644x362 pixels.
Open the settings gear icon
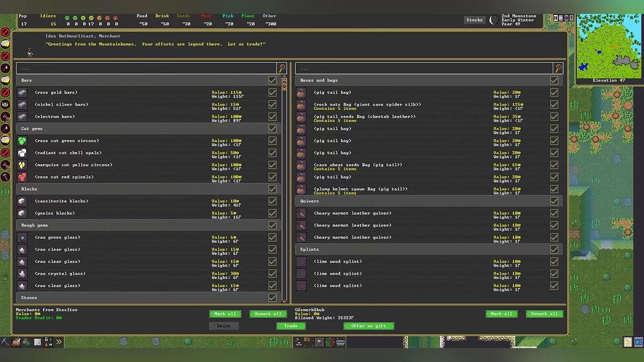coord(567,18)
